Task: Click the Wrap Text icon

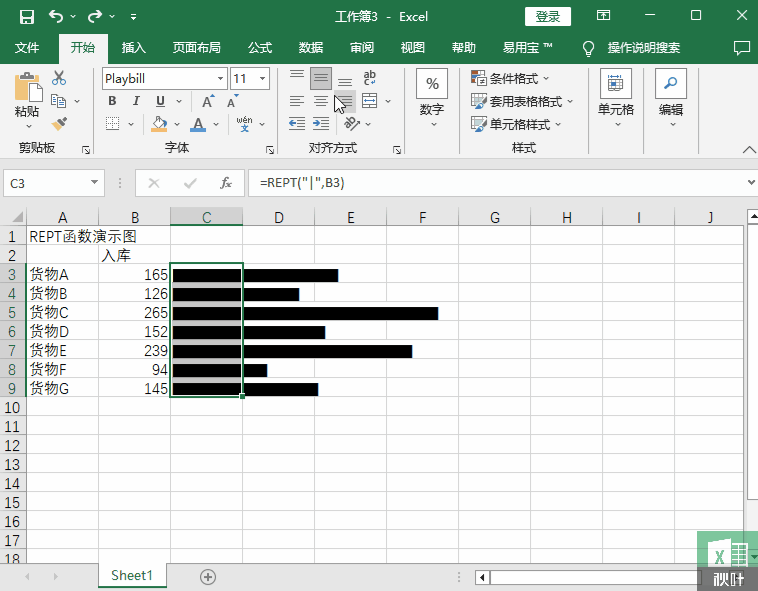Action: (369, 78)
